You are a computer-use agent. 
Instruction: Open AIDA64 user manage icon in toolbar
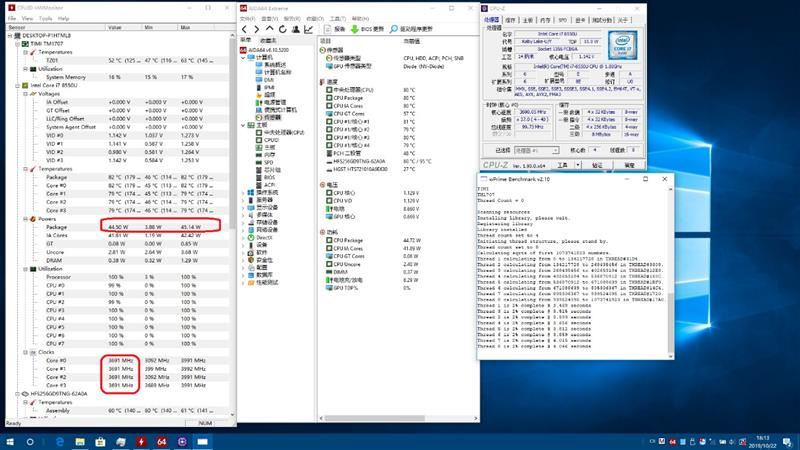(x=295, y=29)
